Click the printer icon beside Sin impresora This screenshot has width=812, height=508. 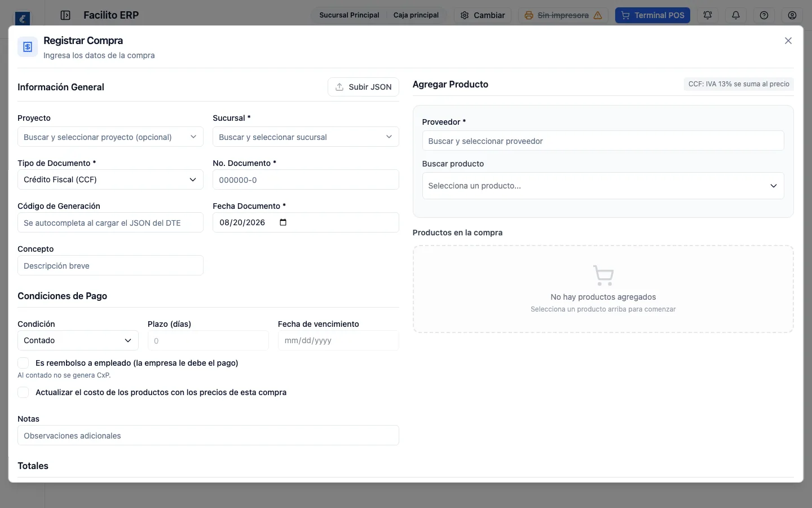[x=528, y=15]
